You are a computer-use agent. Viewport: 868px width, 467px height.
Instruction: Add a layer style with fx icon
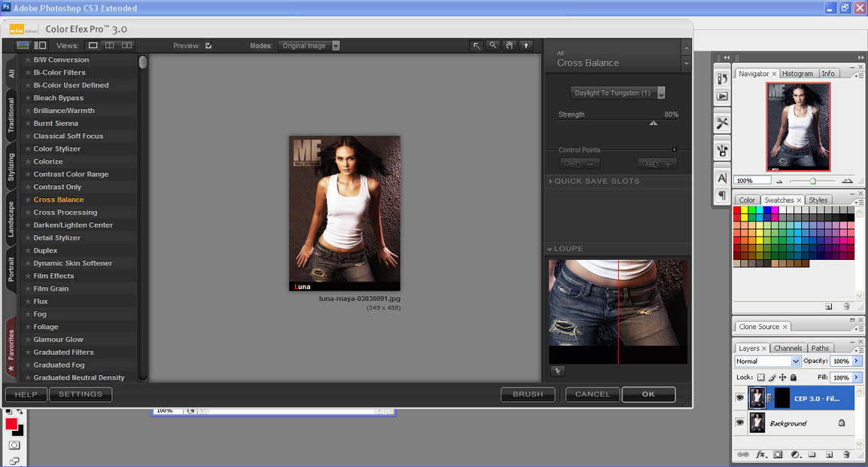pos(761,454)
